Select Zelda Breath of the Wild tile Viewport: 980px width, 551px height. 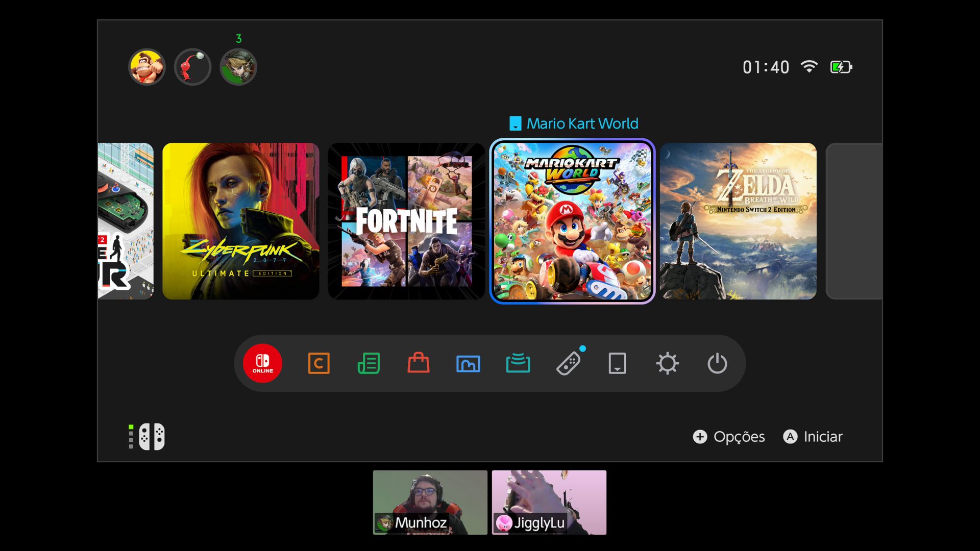[738, 221]
